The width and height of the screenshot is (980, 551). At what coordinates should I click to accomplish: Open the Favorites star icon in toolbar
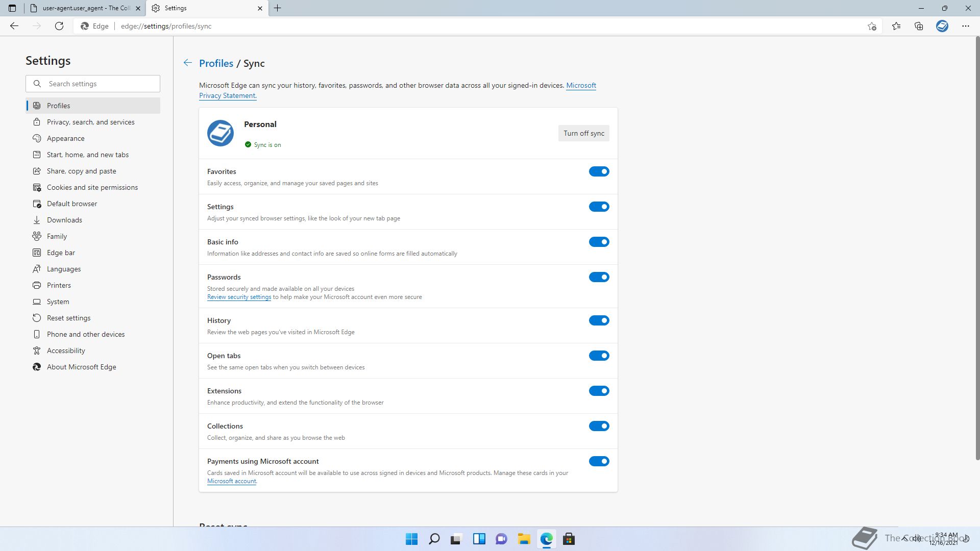[x=896, y=26]
